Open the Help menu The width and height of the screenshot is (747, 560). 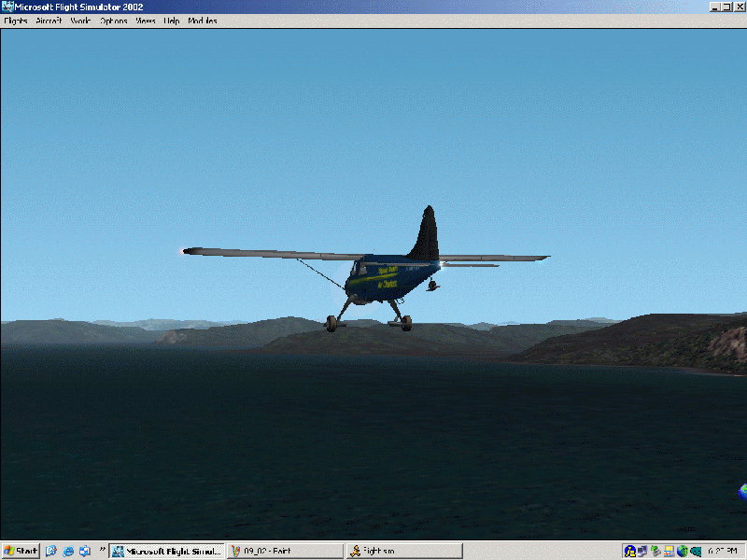(172, 21)
